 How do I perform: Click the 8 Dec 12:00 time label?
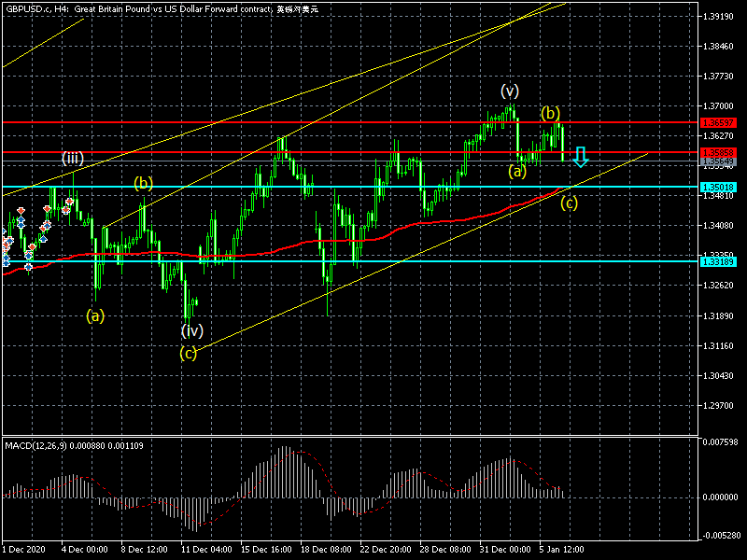coord(144,550)
